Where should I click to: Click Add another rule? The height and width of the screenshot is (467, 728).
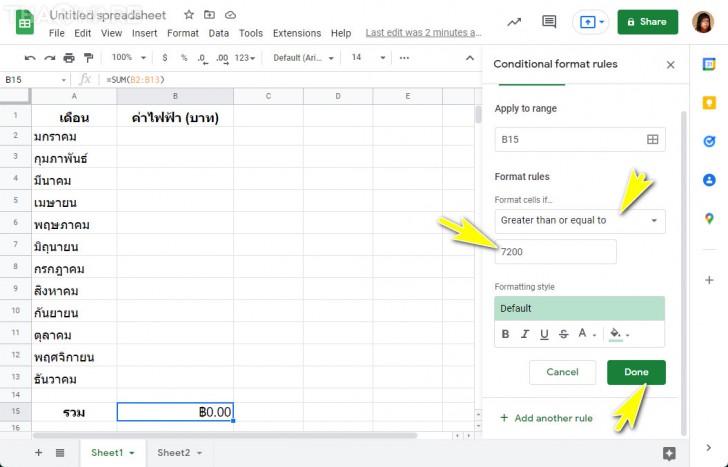(546, 418)
